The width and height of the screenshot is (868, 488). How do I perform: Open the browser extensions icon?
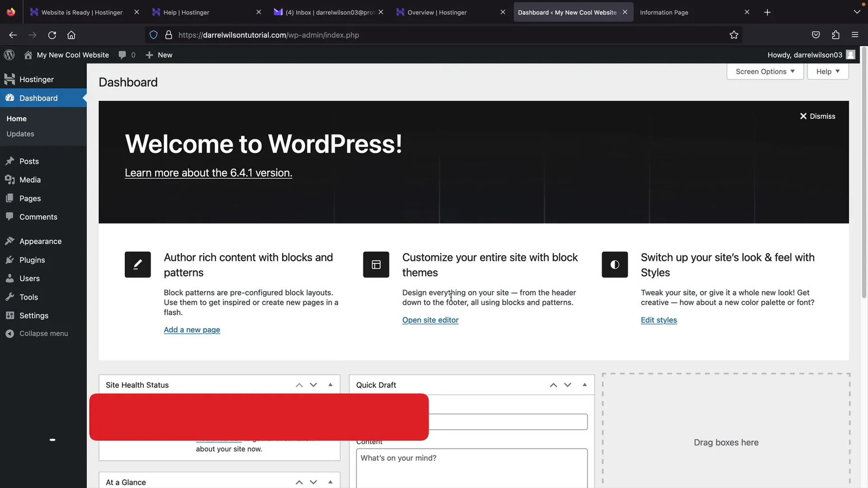(x=835, y=35)
